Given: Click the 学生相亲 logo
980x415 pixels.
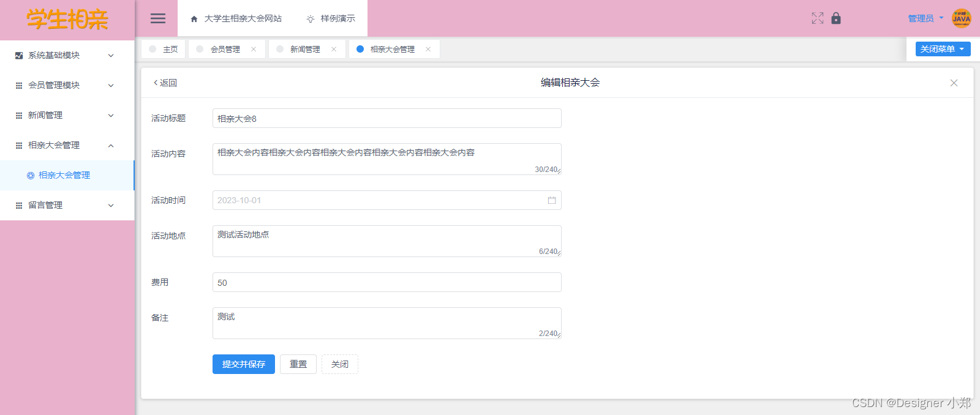Looking at the screenshot, I should point(67,20).
